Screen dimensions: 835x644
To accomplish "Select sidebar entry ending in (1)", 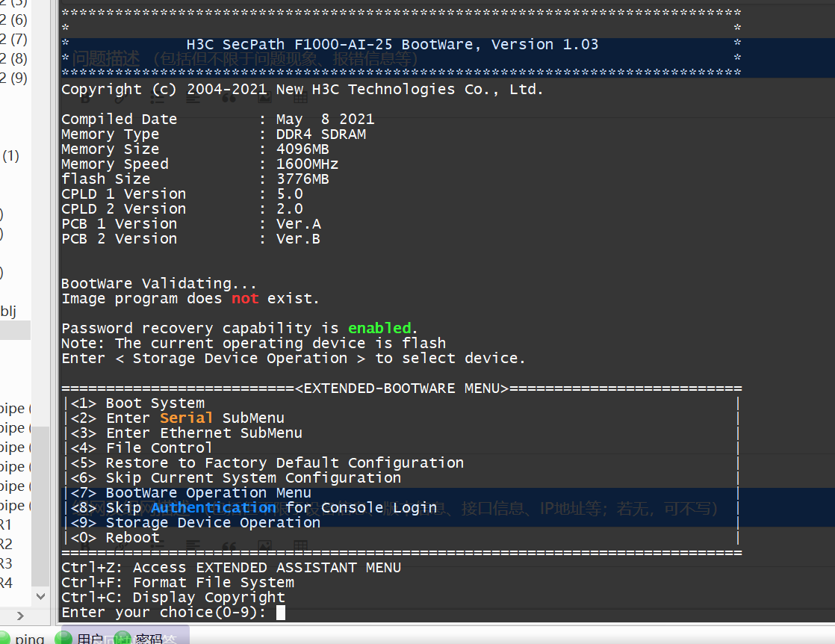I will [10, 155].
